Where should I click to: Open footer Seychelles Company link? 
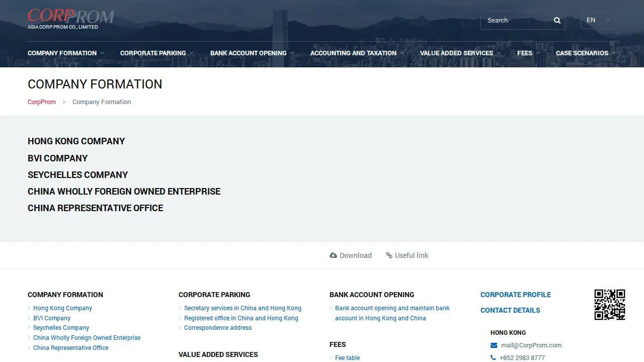click(61, 328)
